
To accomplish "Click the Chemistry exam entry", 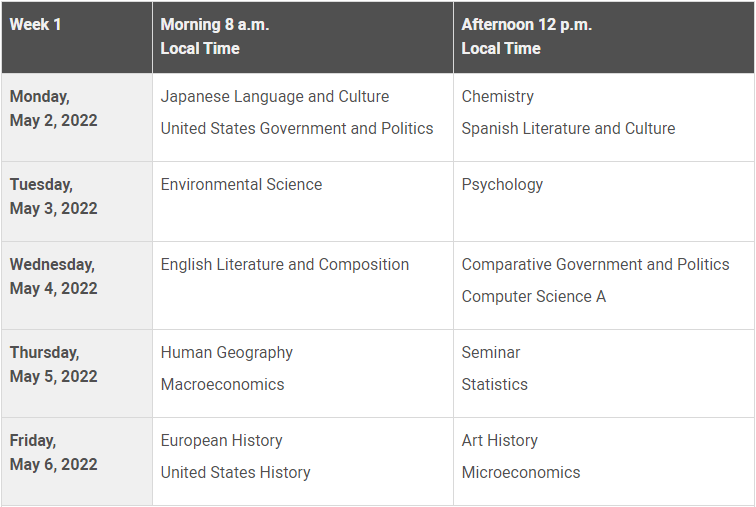I will coord(498,96).
